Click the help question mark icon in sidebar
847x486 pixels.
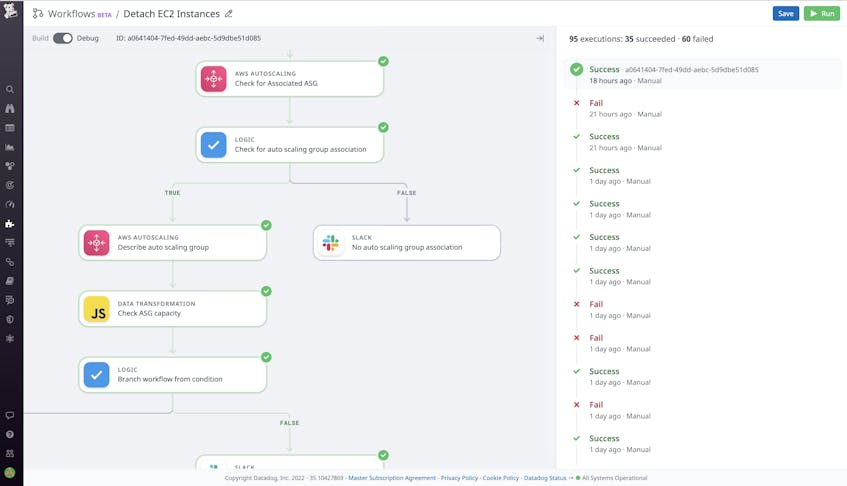coord(10,434)
